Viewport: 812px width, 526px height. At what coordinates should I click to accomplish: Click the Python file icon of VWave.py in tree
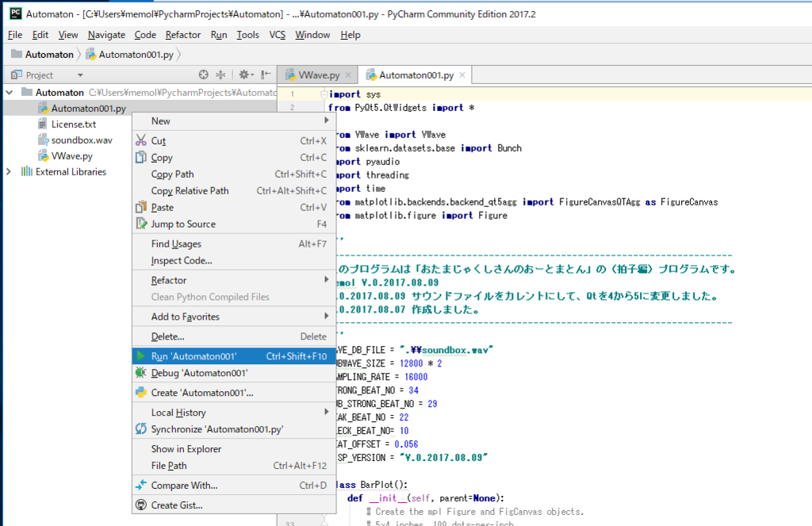(44, 155)
